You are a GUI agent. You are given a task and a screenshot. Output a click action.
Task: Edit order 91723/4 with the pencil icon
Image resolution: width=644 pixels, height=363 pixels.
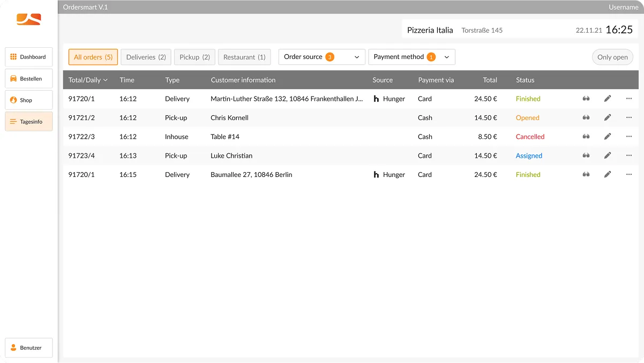click(x=607, y=155)
